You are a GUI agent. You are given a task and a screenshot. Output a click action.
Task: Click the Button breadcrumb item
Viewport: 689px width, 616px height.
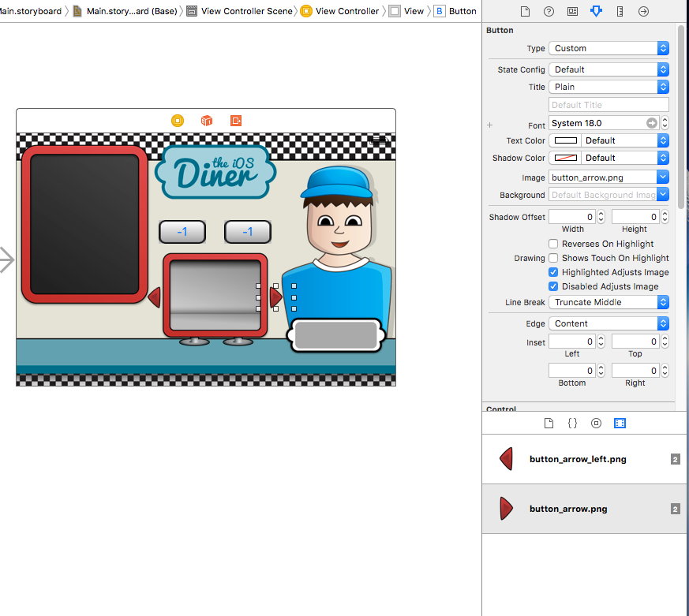[x=455, y=11]
